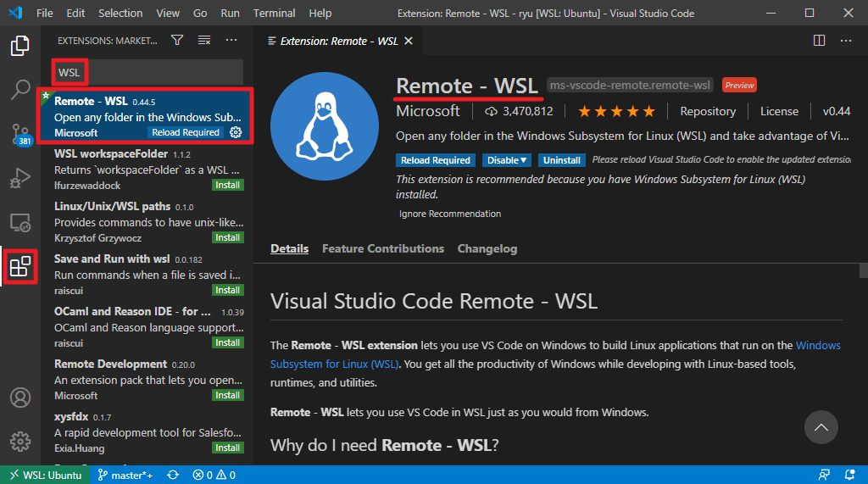Click the Preview badge
This screenshot has width=868, height=484.
(739, 86)
